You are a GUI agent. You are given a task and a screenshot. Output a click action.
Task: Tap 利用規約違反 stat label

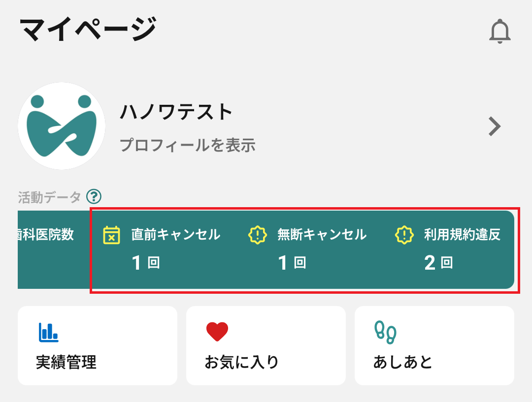[462, 235]
